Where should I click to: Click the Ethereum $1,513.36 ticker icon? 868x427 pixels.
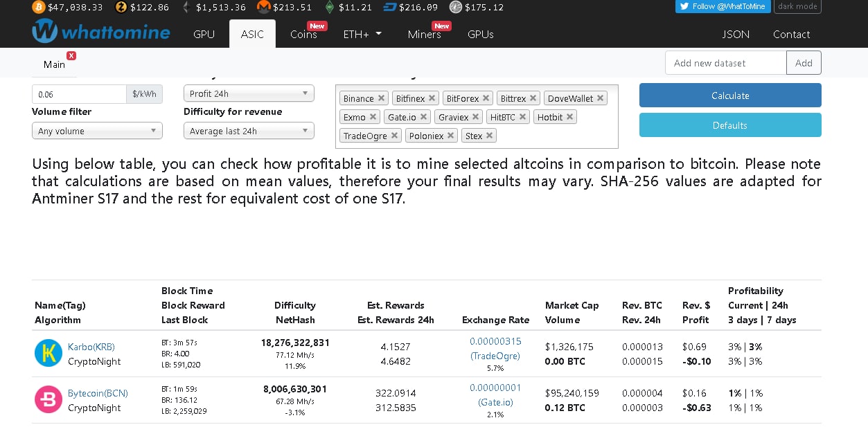186,7
